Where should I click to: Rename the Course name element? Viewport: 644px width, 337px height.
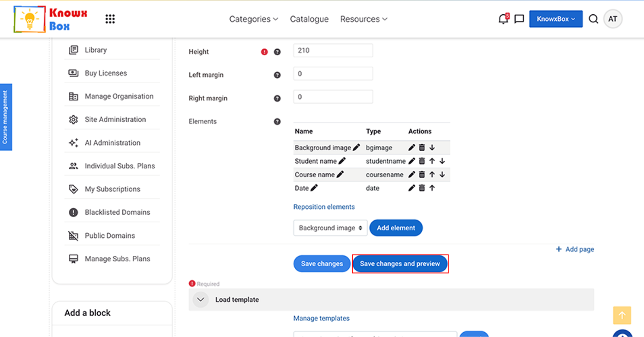[x=340, y=175]
